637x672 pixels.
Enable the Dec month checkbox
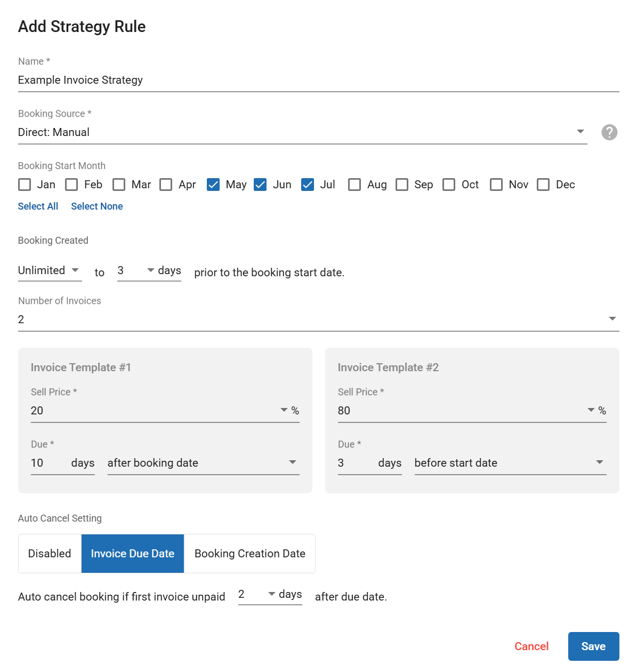click(x=543, y=185)
